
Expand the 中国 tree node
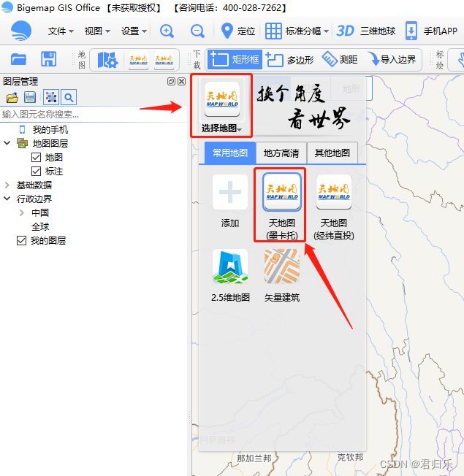click(22, 212)
